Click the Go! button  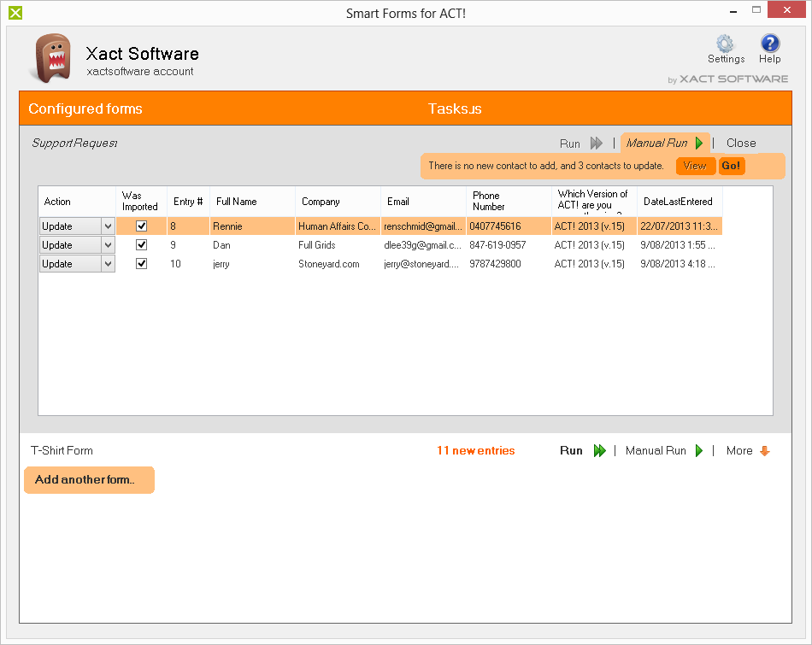[731, 166]
